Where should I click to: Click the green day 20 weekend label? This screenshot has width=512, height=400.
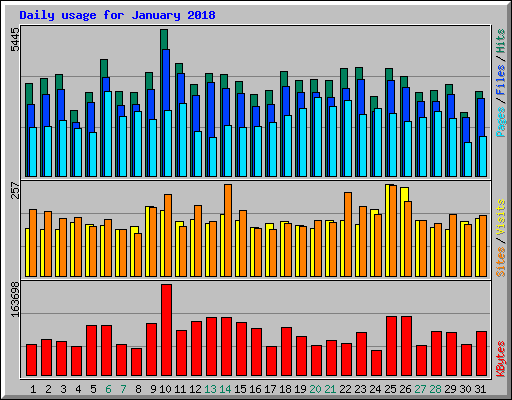[315, 389]
